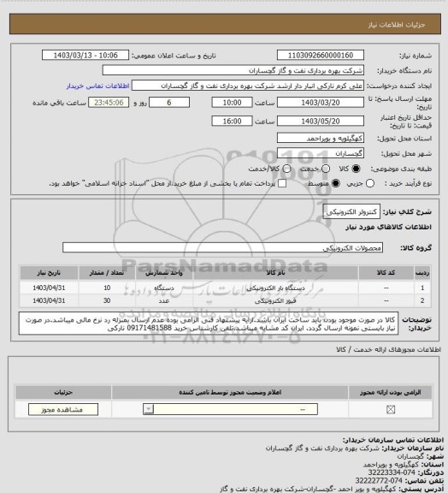Click the announcement date field 1403/03/13 - 10:06
This screenshot has width=448, height=493.
[x=85, y=55]
